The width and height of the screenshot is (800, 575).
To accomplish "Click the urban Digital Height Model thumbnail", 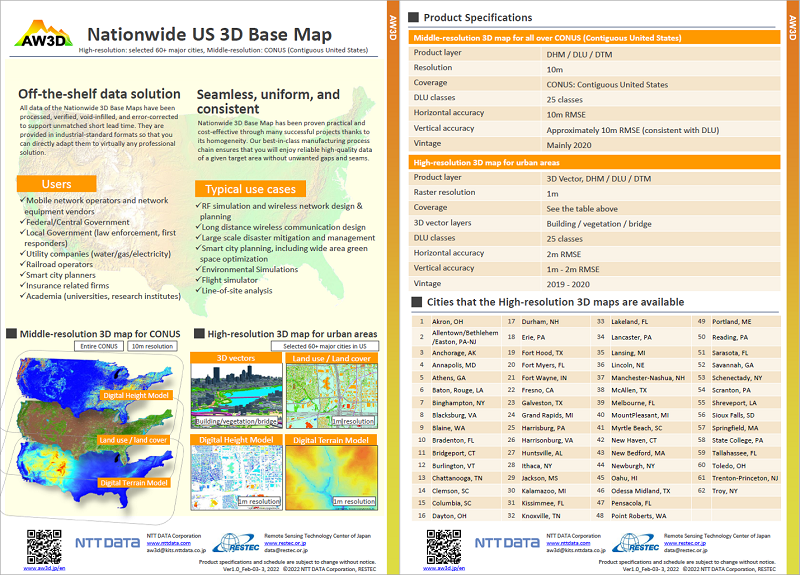I will 234,476.
